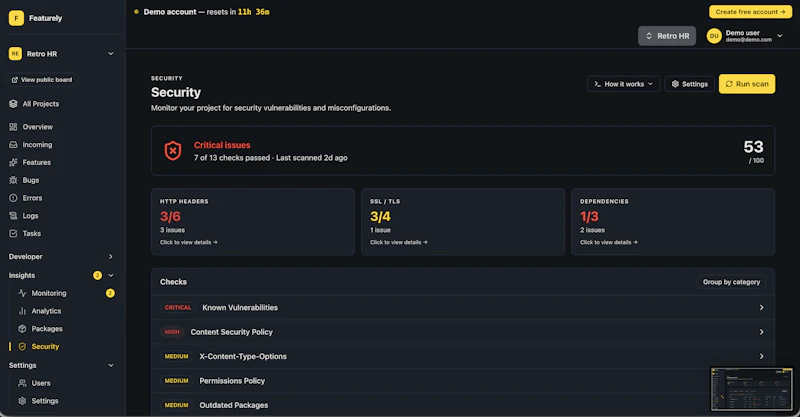Click the Permissions Policy check row
This screenshot has height=417, width=800.
tap(463, 381)
